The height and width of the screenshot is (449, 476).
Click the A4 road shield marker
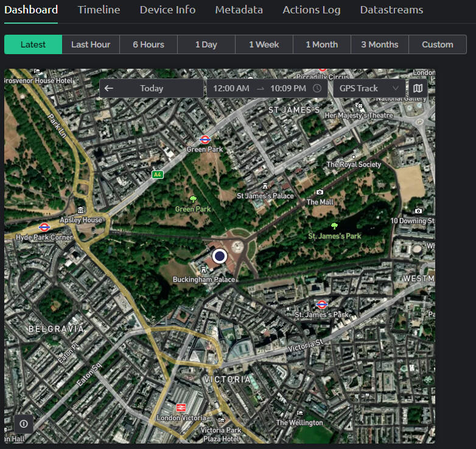pos(158,175)
